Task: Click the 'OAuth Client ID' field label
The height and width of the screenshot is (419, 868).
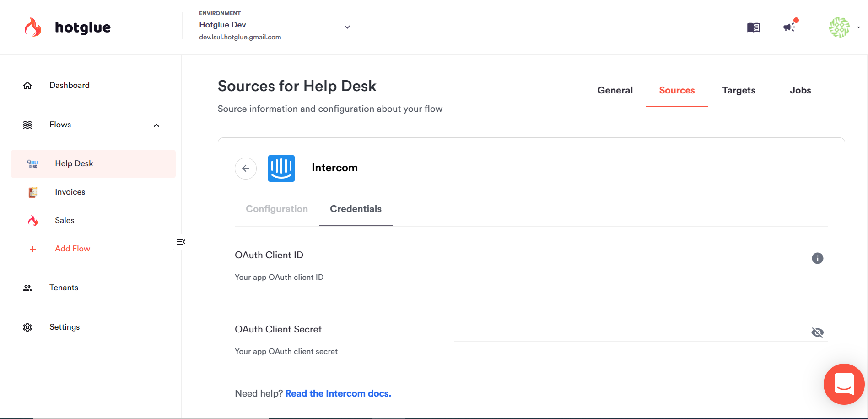Action: 269,255
